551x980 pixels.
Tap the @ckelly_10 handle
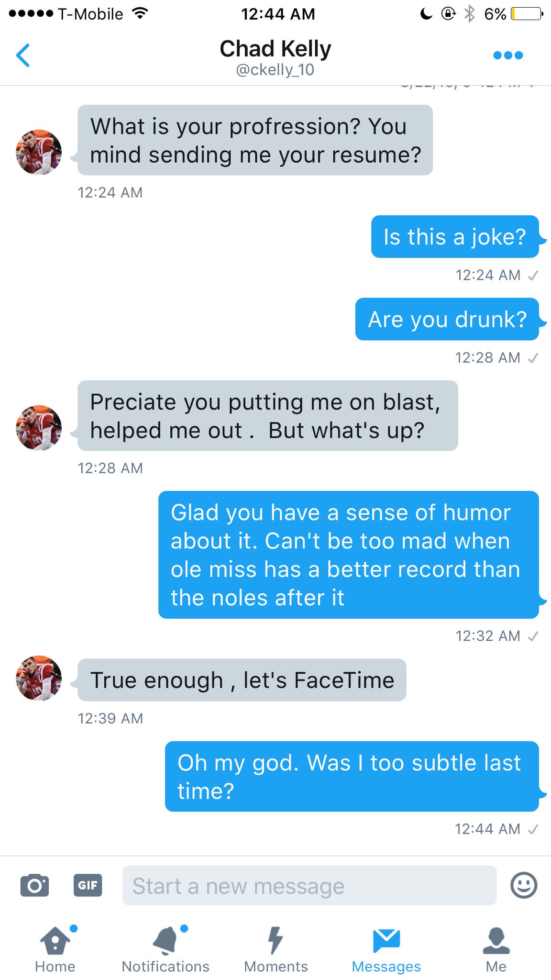(x=275, y=70)
